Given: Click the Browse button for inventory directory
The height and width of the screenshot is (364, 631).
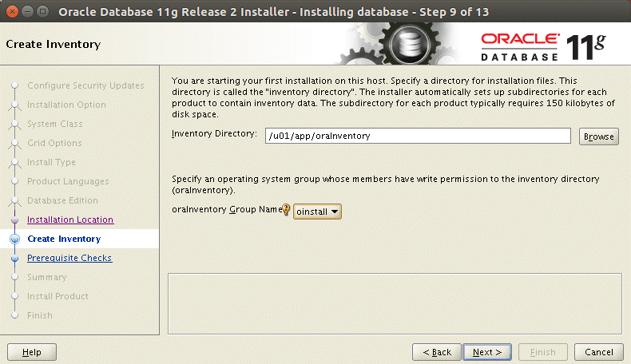Looking at the screenshot, I should (598, 136).
